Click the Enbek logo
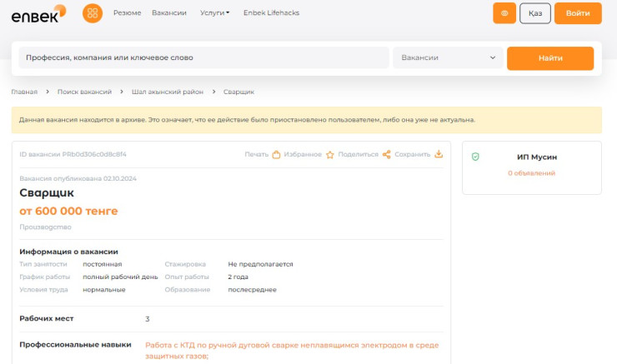 pos(38,13)
